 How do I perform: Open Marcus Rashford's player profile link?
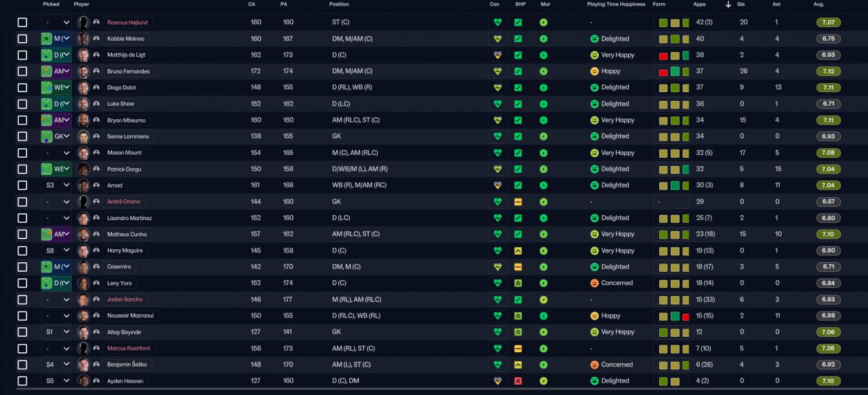click(128, 348)
